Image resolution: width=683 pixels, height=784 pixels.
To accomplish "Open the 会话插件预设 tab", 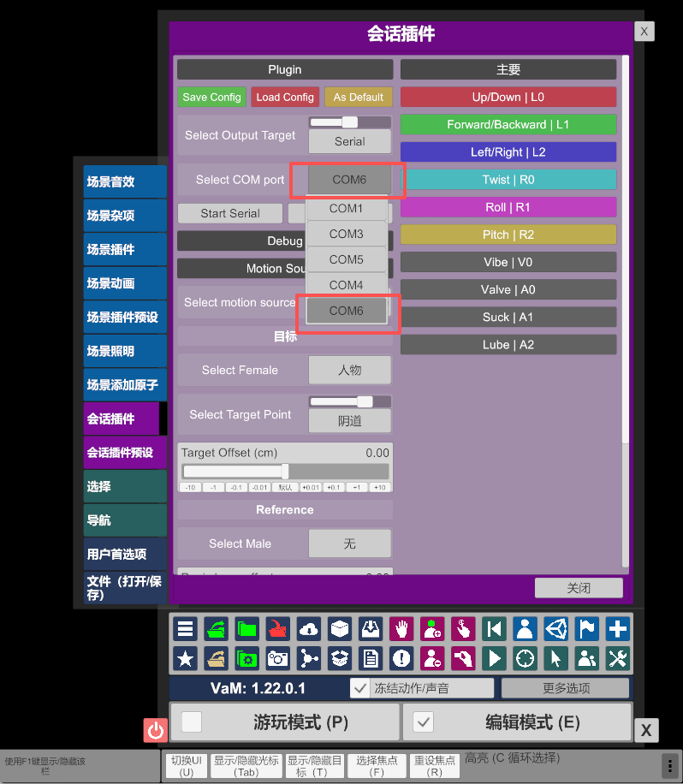I will pyautogui.click(x=125, y=453).
